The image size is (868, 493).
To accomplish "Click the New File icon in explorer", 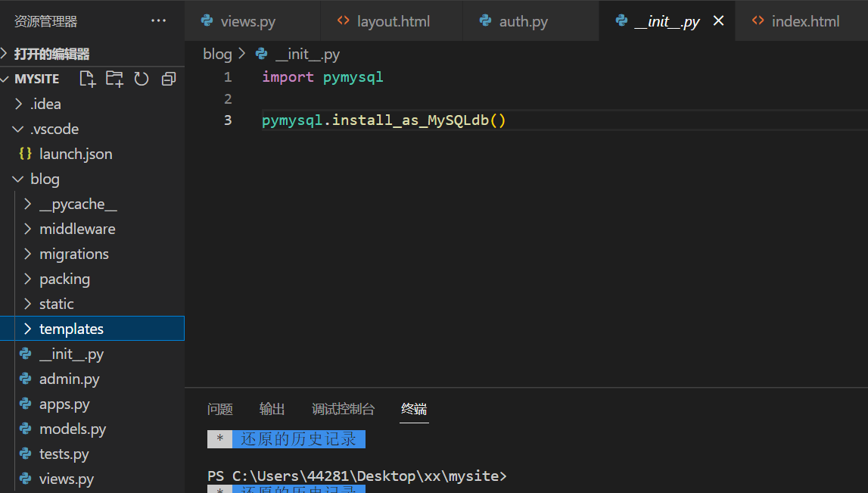I will click(x=88, y=79).
